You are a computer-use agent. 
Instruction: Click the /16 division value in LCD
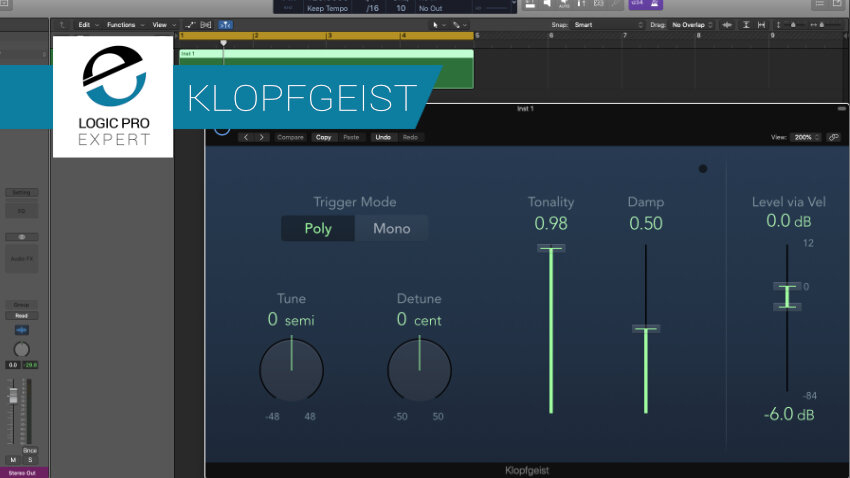click(372, 8)
